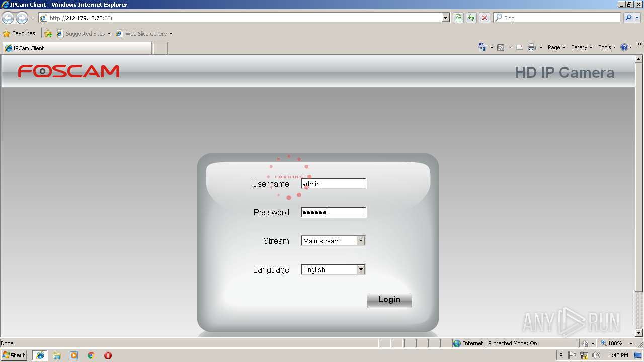Click the Read Mail envelope icon
The width and height of the screenshot is (644, 362).
(x=520, y=47)
